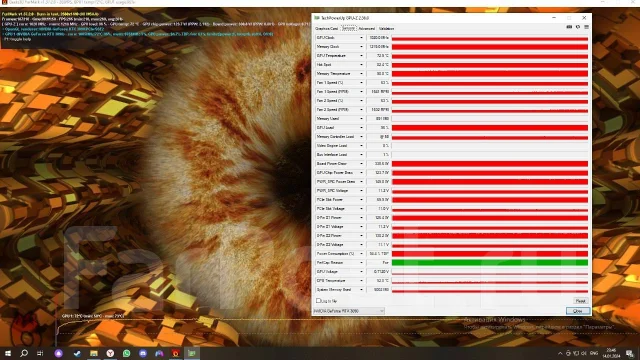Open the GPU Voltage sensor dropdown
The image size is (640, 360).
click(x=361, y=271)
